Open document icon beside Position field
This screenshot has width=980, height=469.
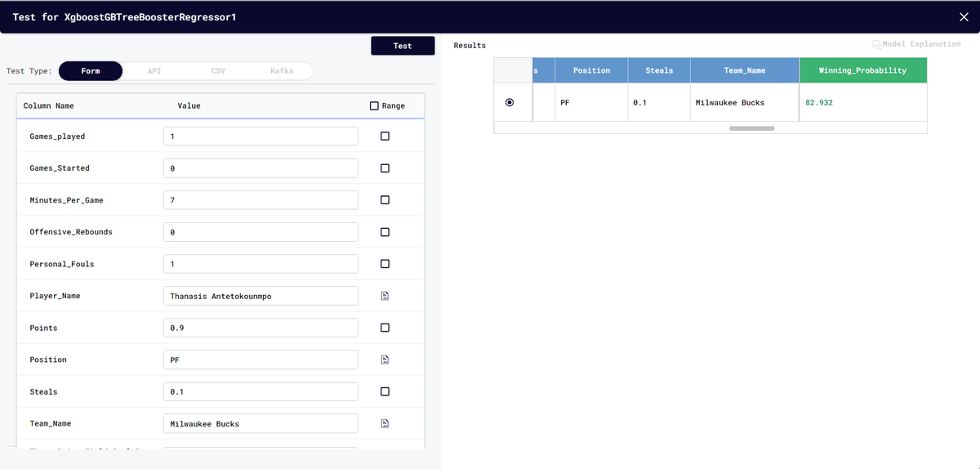[385, 360]
